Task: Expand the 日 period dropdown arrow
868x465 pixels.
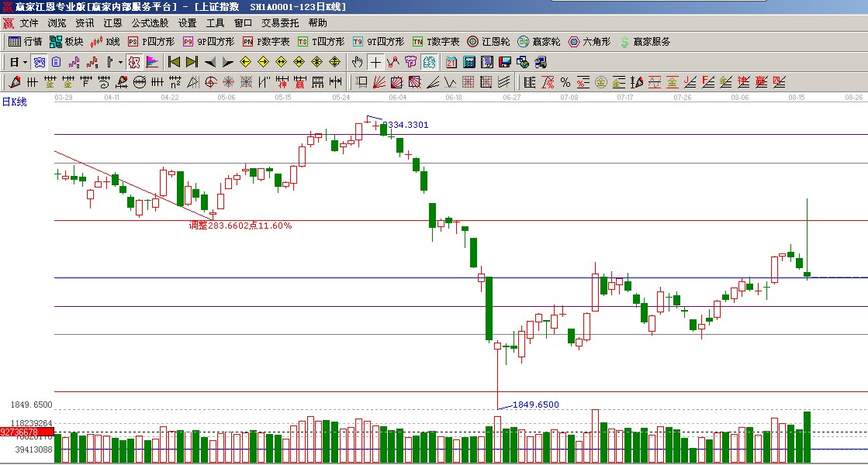Action: click(x=25, y=62)
